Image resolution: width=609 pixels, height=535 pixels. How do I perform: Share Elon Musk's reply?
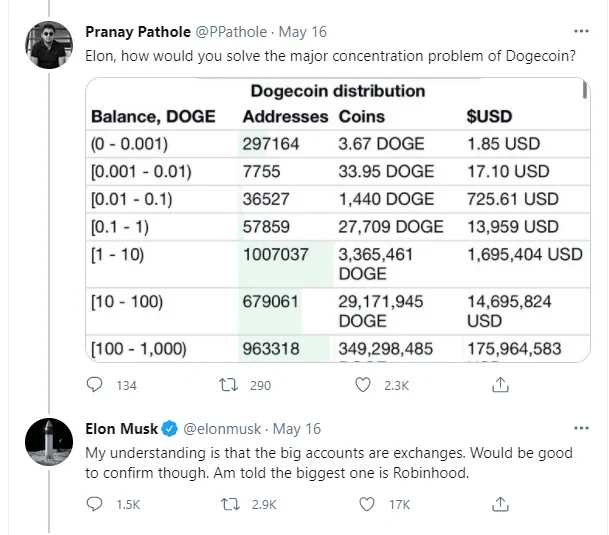502,505
